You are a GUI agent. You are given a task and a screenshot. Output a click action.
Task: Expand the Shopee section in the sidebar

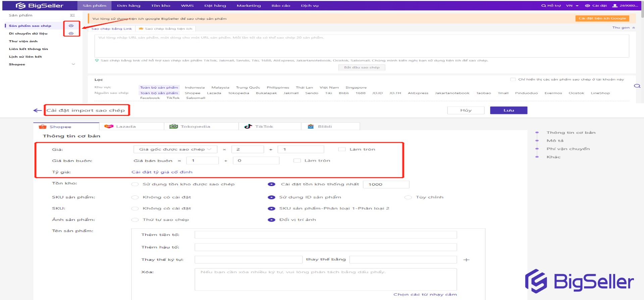(x=73, y=64)
